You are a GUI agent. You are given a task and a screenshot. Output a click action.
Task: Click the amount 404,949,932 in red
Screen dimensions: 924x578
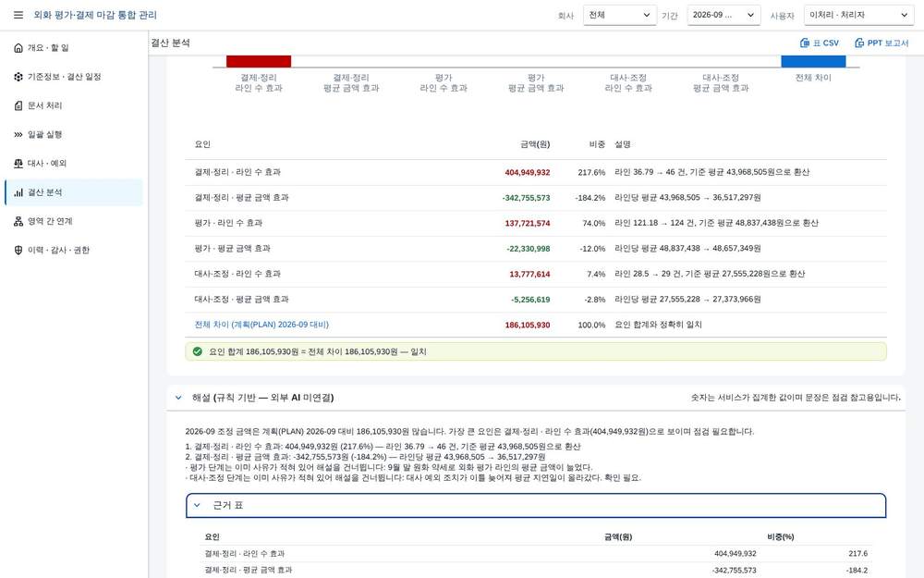click(528, 173)
